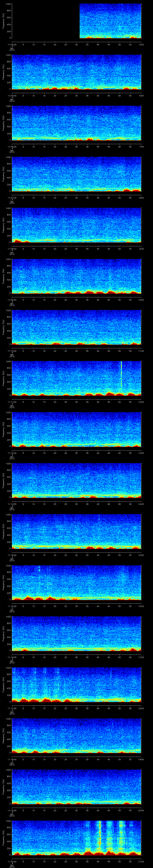Select the 11:06:00 spectrogram panel

(x=76, y=123)
